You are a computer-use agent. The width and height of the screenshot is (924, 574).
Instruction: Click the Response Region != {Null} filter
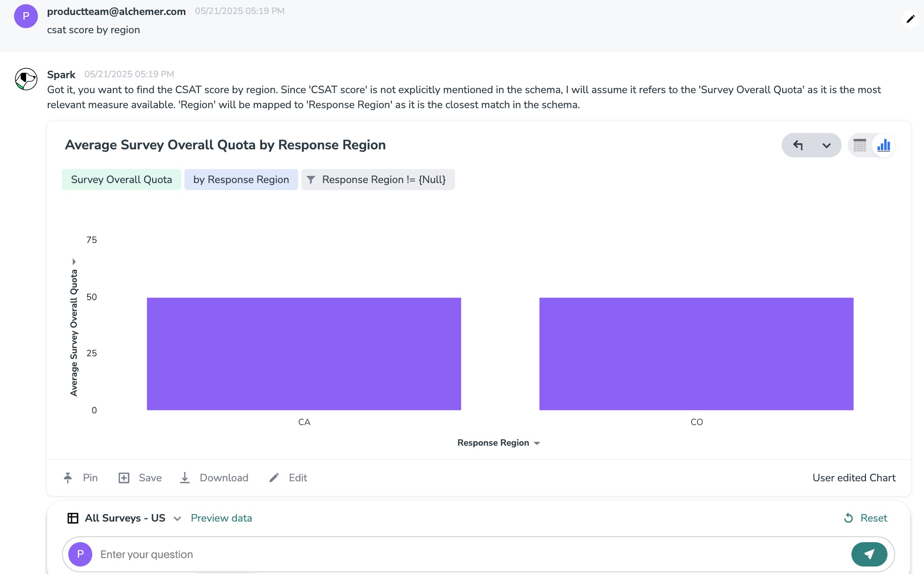pyautogui.click(x=378, y=179)
